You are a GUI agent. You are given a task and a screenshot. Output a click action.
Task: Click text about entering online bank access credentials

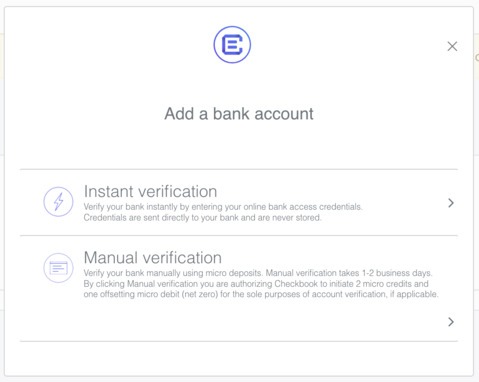pyautogui.click(x=223, y=207)
